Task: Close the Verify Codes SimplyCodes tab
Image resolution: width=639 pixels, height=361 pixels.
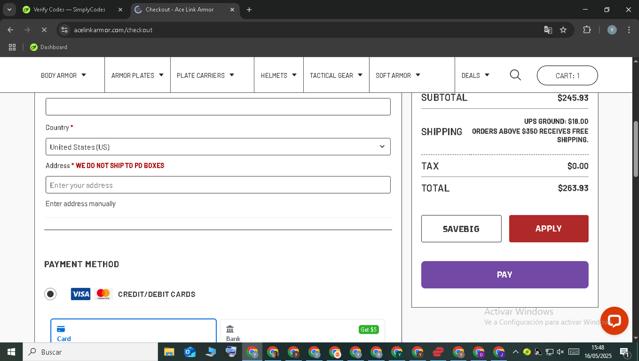Action: pos(120,10)
